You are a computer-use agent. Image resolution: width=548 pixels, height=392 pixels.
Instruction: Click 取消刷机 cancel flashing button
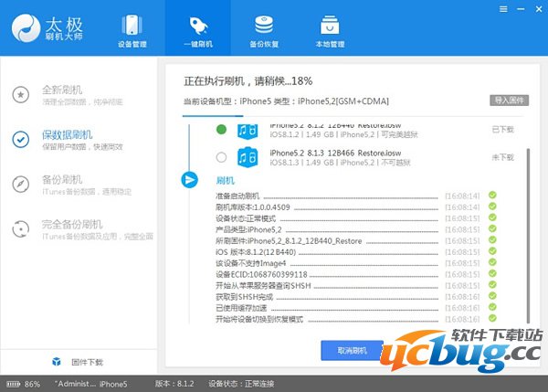coord(352,350)
